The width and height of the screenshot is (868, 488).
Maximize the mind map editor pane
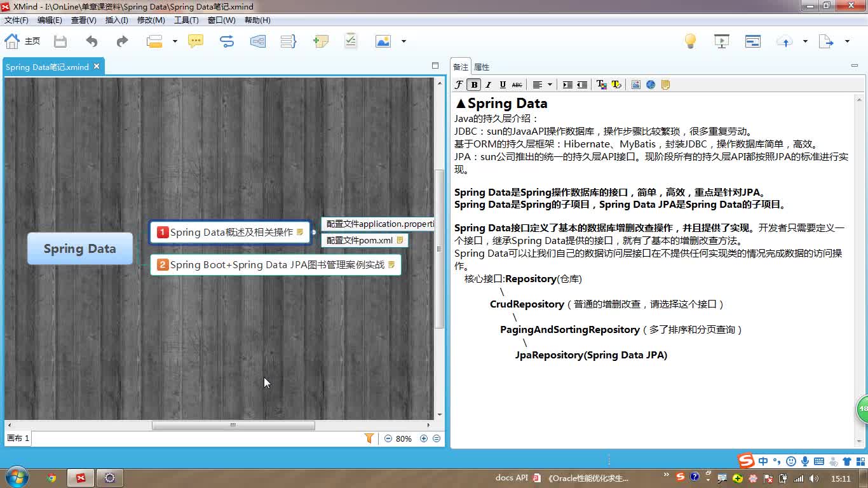435,65
